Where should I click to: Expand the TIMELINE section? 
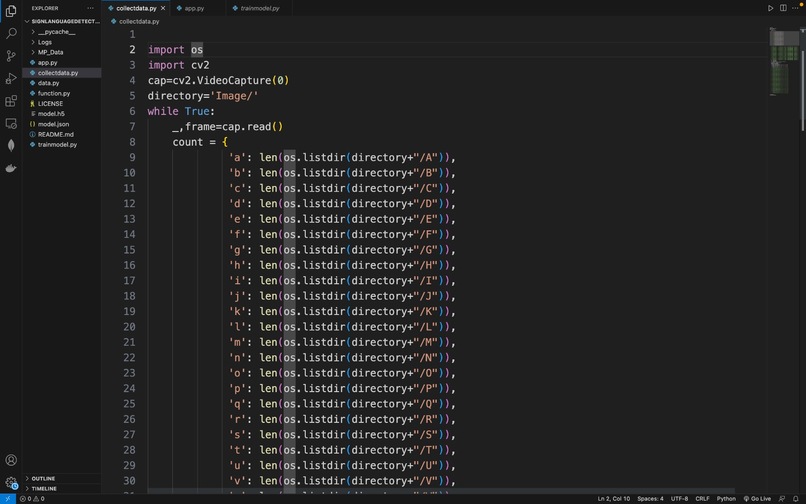coord(62,489)
